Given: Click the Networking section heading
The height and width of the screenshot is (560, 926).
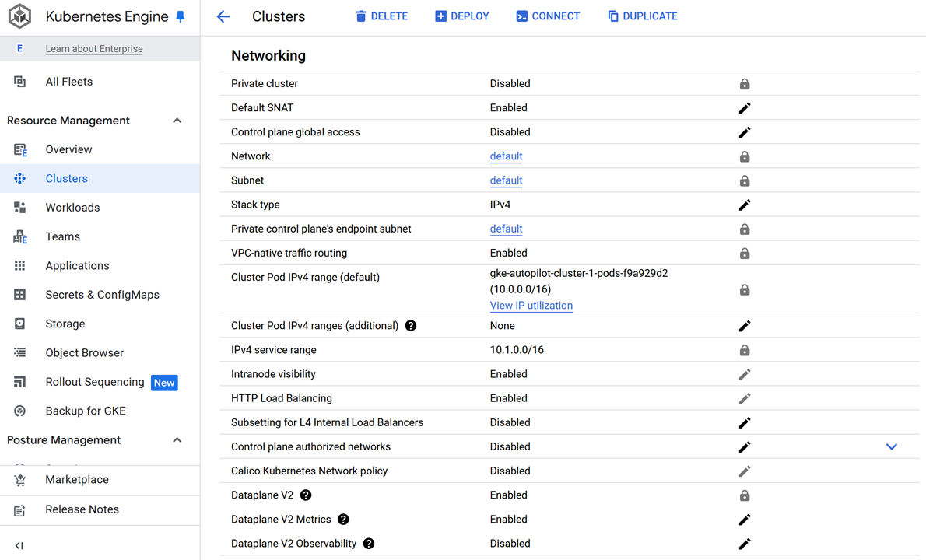Looking at the screenshot, I should pyautogui.click(x=268, y=55).
